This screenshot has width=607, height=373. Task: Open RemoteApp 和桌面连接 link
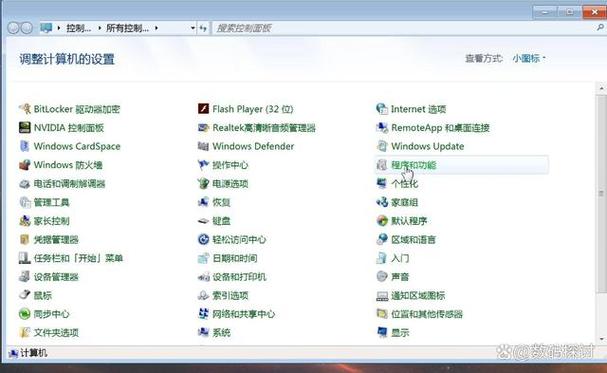tap(441, 128)
